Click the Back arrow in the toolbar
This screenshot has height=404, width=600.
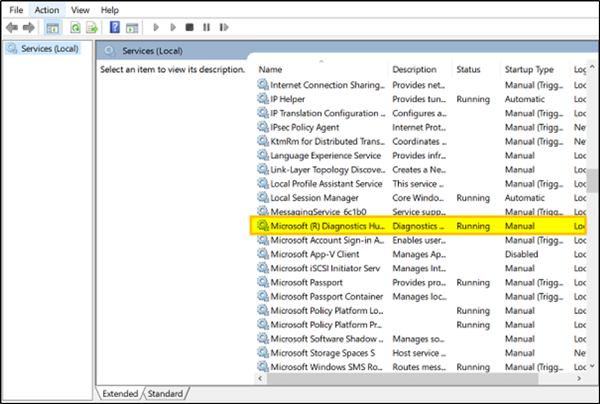coord(11,28)
